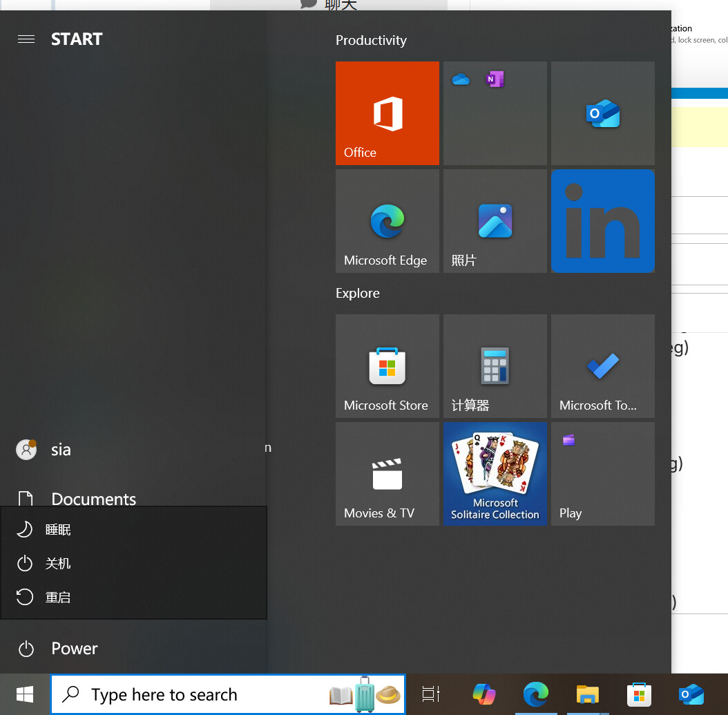Open the Play folder tile

pos(603,474)
